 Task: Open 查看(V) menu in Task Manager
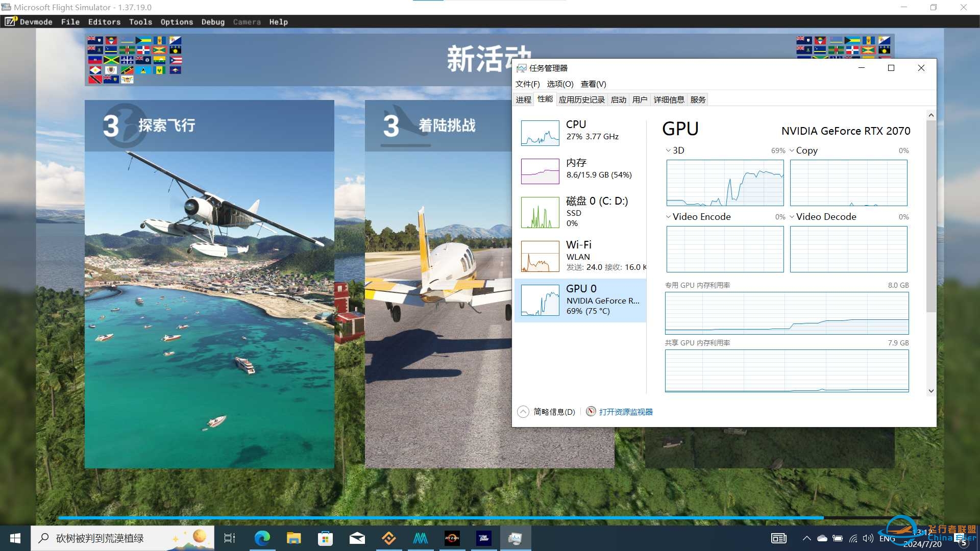tap(593, 84)
